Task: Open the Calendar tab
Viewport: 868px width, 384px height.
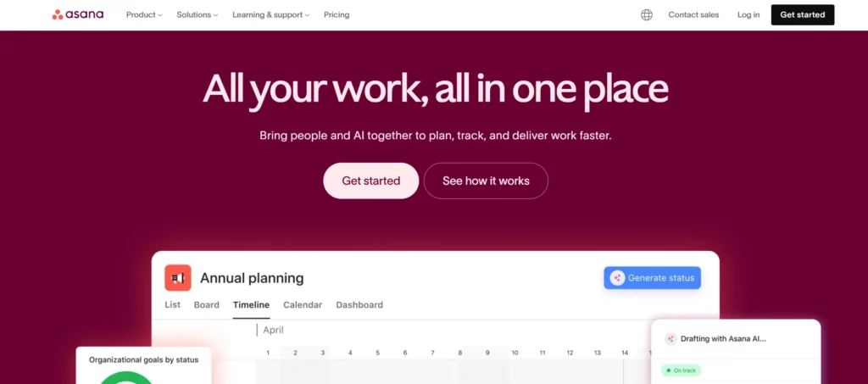Action: pyautogui.click(x=303, y=305)
